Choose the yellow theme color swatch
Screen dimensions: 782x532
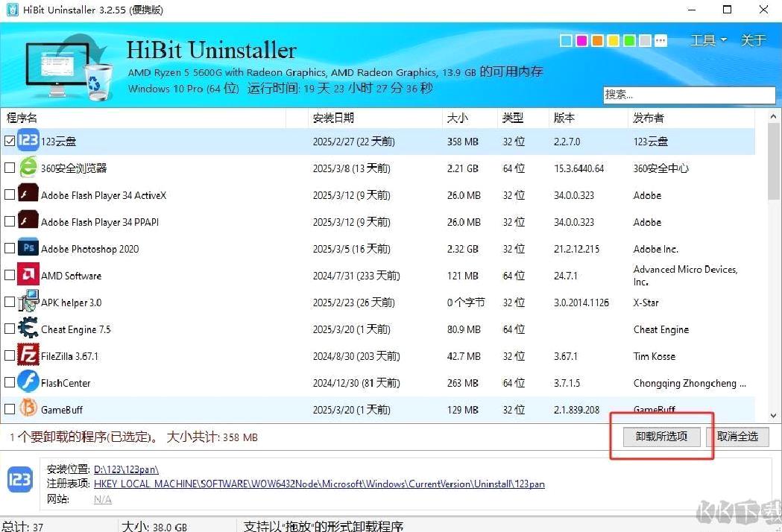614,40
